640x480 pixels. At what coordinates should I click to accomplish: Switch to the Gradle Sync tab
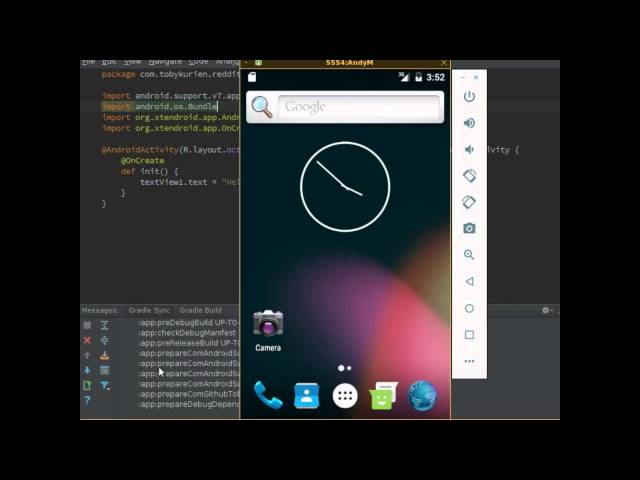[149, 310]
